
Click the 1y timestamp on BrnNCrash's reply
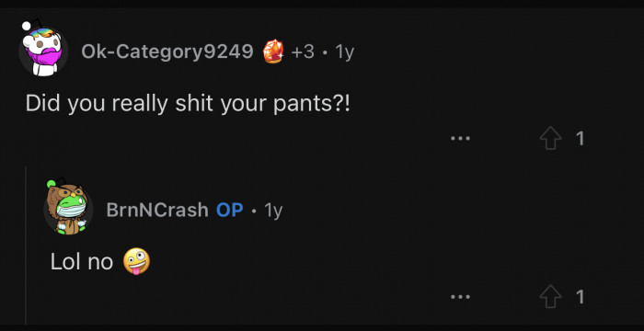pyautogui.click(x=273, y=211)
